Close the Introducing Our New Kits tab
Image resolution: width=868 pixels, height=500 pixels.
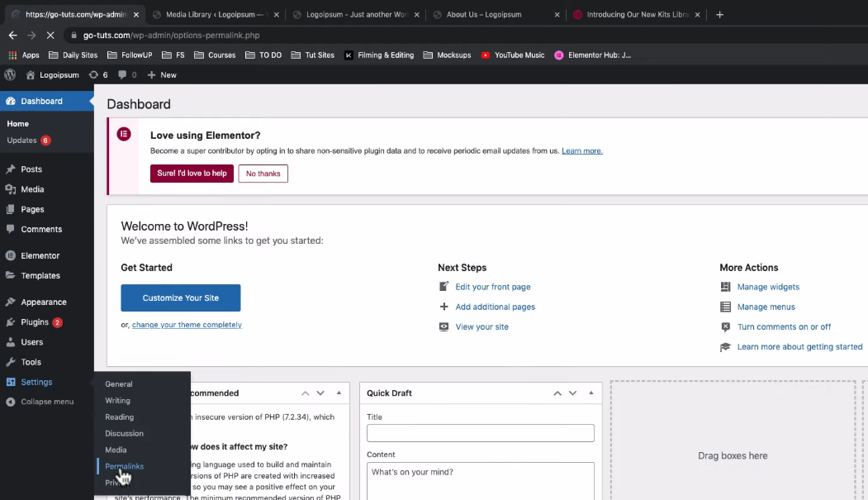click(x=698, y=14)
